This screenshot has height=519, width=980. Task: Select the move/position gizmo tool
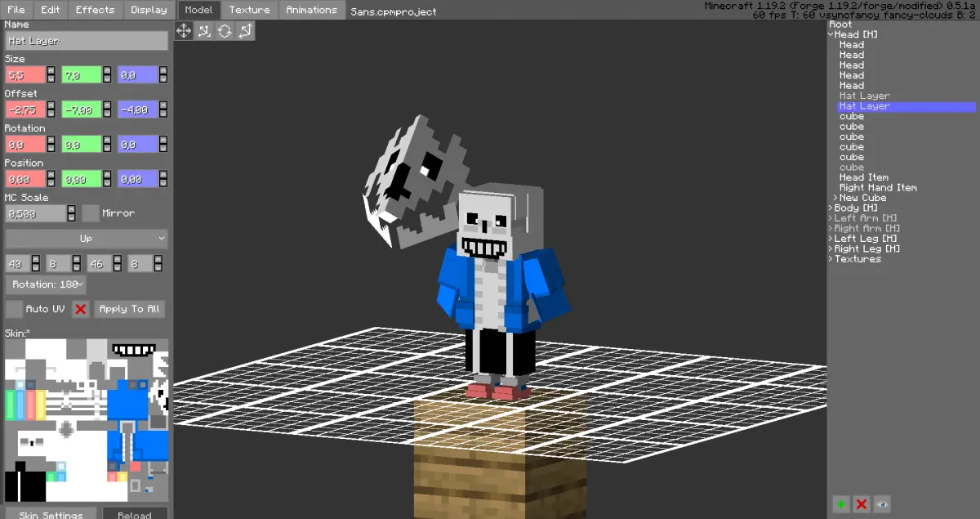pos(184,30)
